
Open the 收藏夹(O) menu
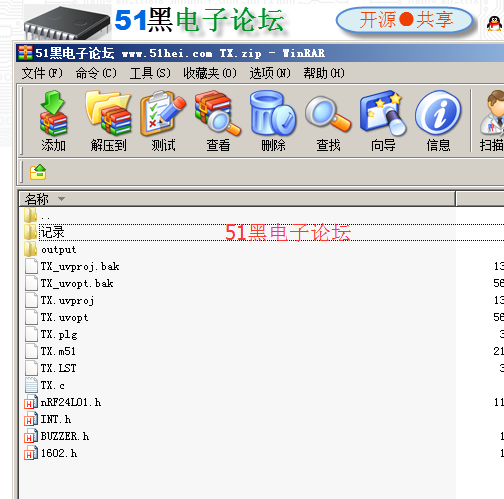pyautogui.click(x=210, y=73)
